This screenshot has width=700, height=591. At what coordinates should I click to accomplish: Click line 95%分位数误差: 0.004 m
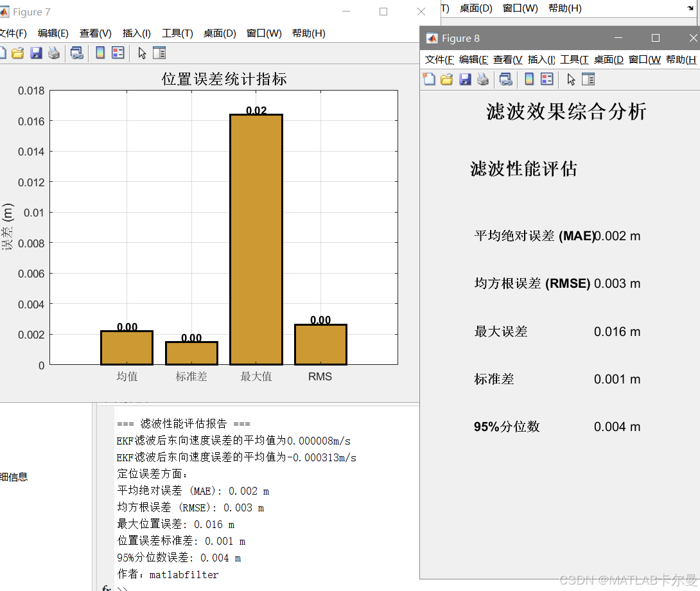(179, 558)
